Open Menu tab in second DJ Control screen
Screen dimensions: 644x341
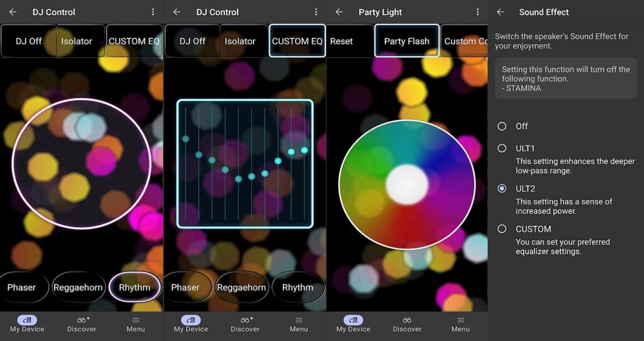click(299, 324)
